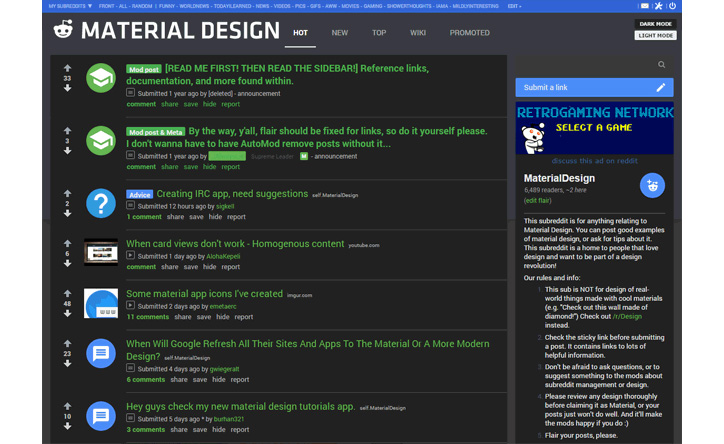Downvote Creating IRC app post
This screenshot has width=724, height=444.
coord(67,213)
